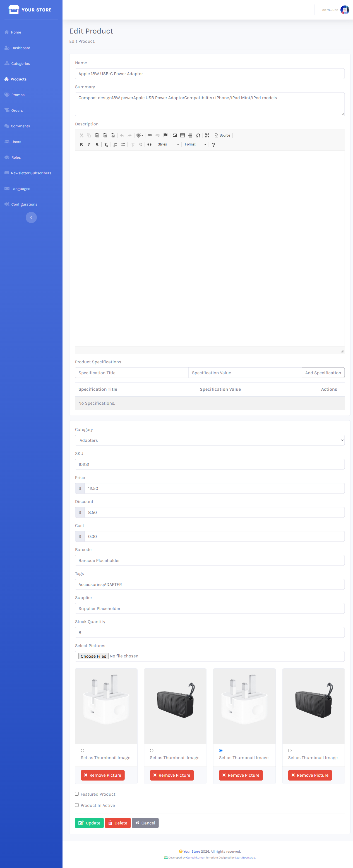Insert an anchor with the flag icon
Image resolution: width=353 pixels, height=868 pixels.
tap(165, 135)
